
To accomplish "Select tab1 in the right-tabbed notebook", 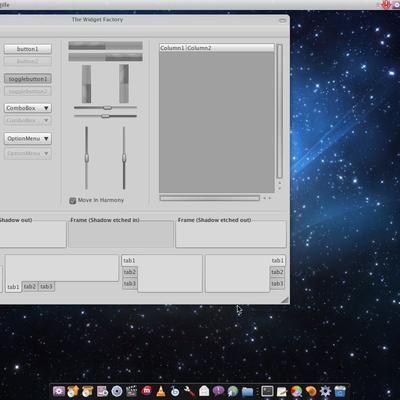I will click(x=278, y=260).
